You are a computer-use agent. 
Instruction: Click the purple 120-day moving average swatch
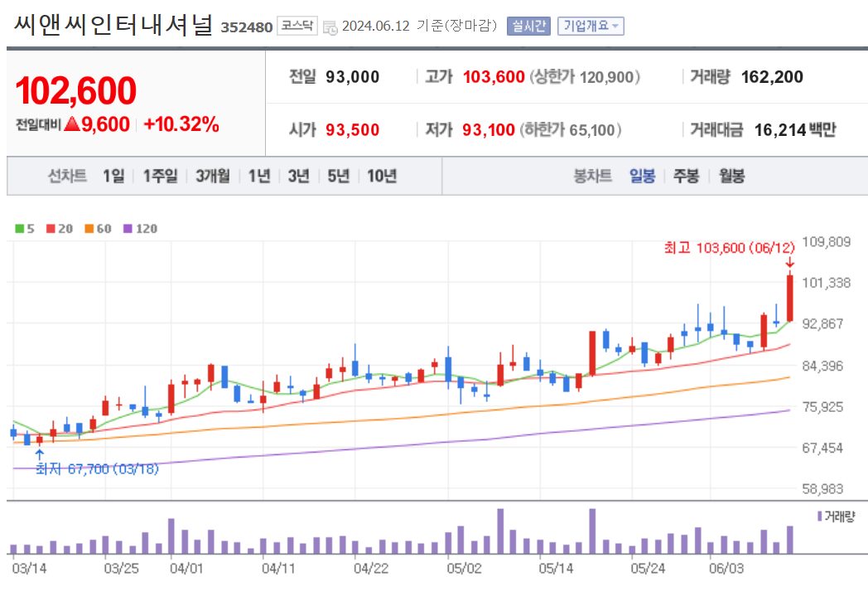click(128, 229)
